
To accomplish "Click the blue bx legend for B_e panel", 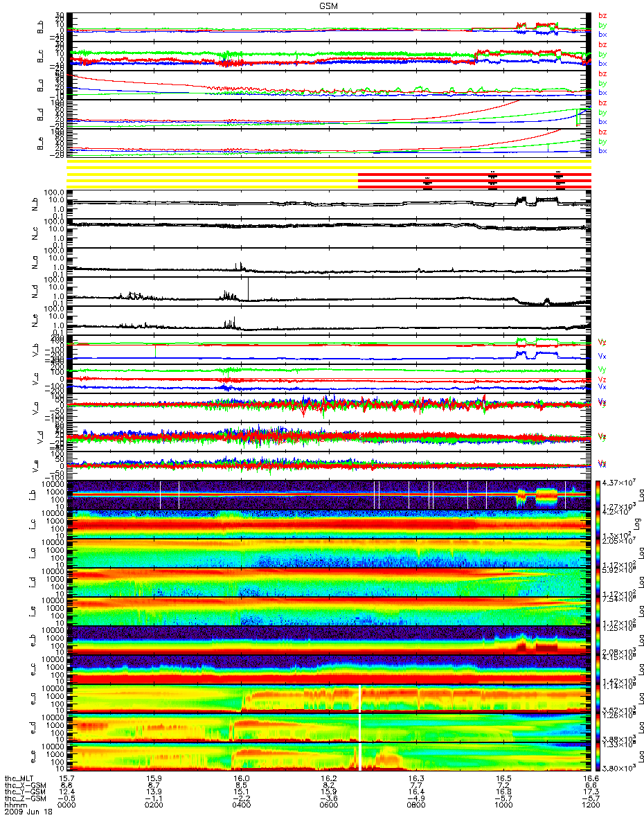I will [x=602, y=150].
